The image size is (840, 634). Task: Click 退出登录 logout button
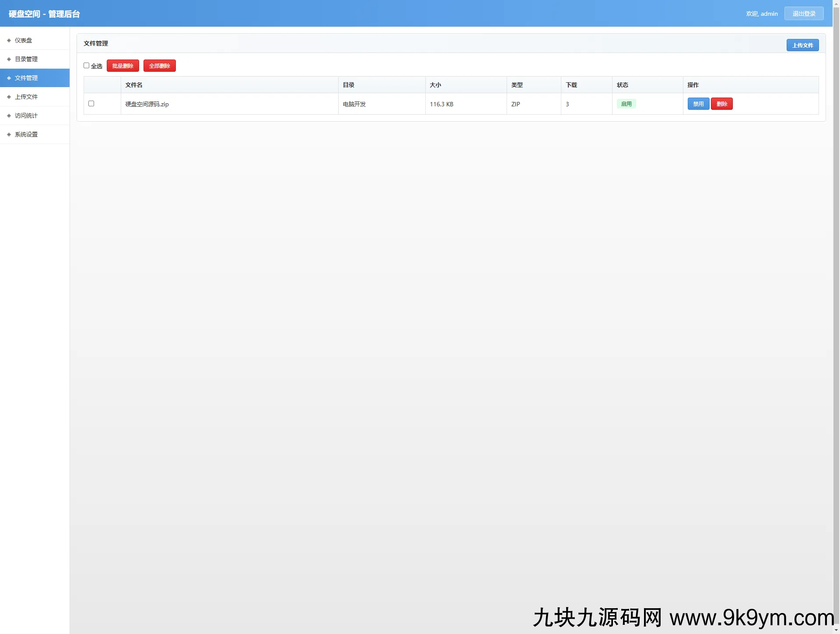click(804, 14)
